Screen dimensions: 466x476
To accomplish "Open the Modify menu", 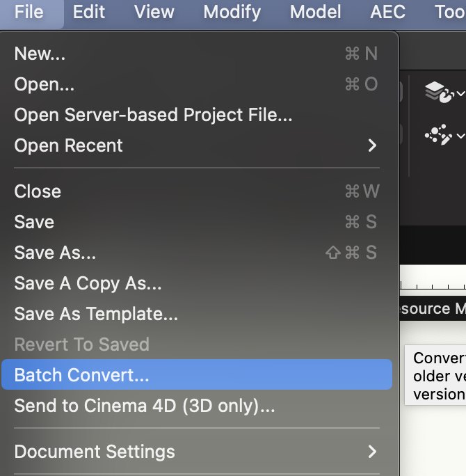I will [232, 12].
